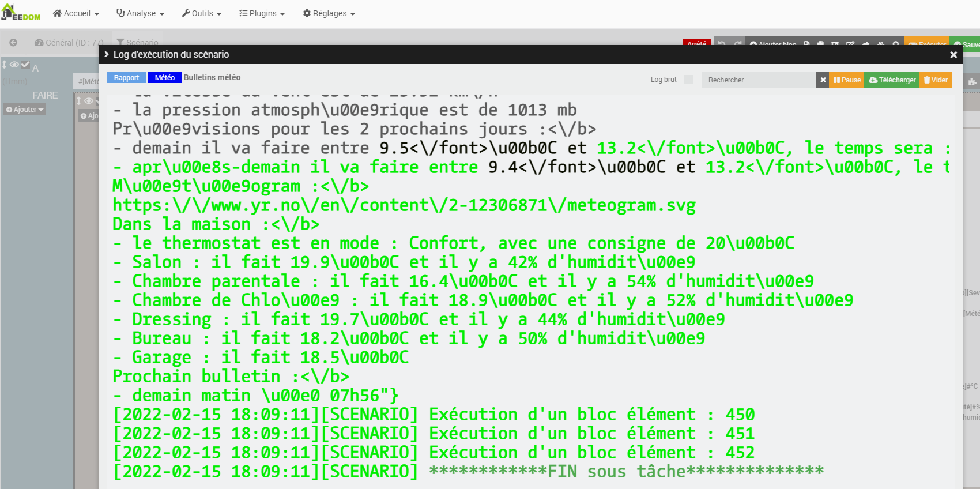Click the 'Salon : il fait 19.9' line
Screen dimensions: 980x489
(x=404, y=262)
